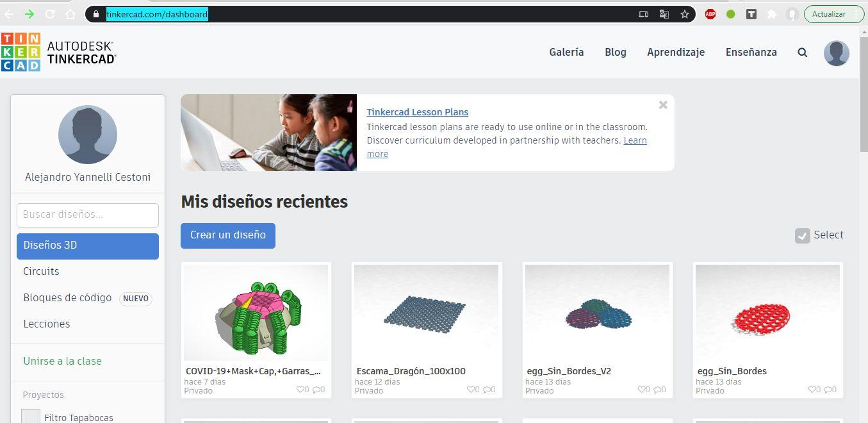Click the Proyectos section label
This screenshot has width=868, height=423.
tap(44, 395)
